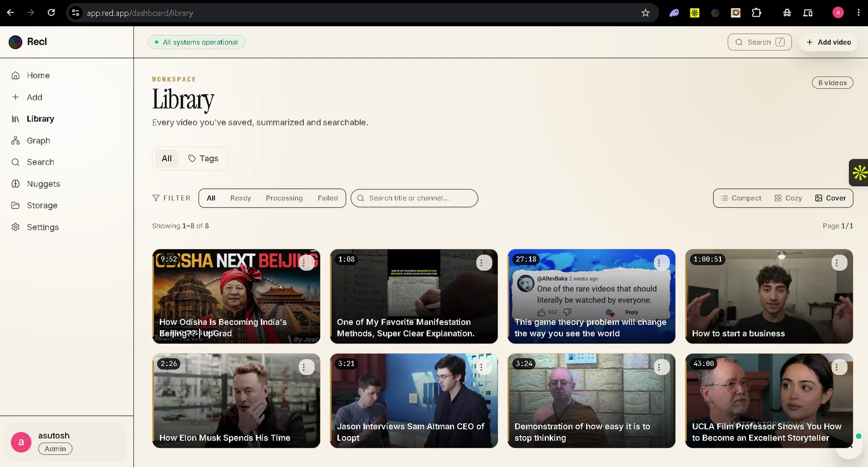Click the yellow asterisk side widget

pyautogui.click(x=859, y=173)
